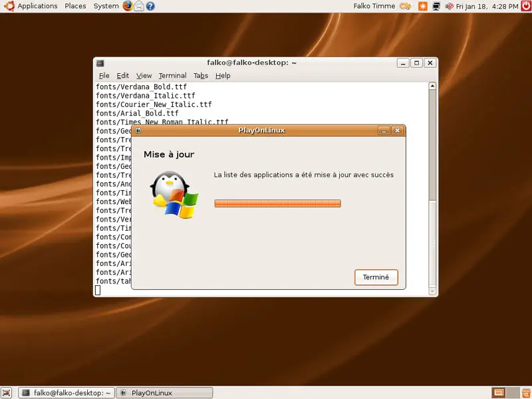Viewport: 532px width, 399px height.
Task: Click the Ubuntu logo in top panel
Action: tap(9, 6)
